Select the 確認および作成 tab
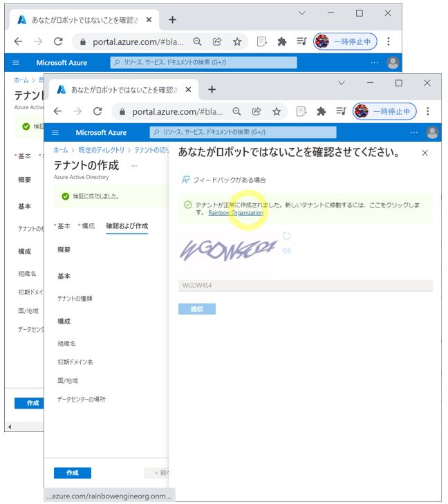Image resolution: width=448 pixels, height=504 pixels. coord(127,226)
